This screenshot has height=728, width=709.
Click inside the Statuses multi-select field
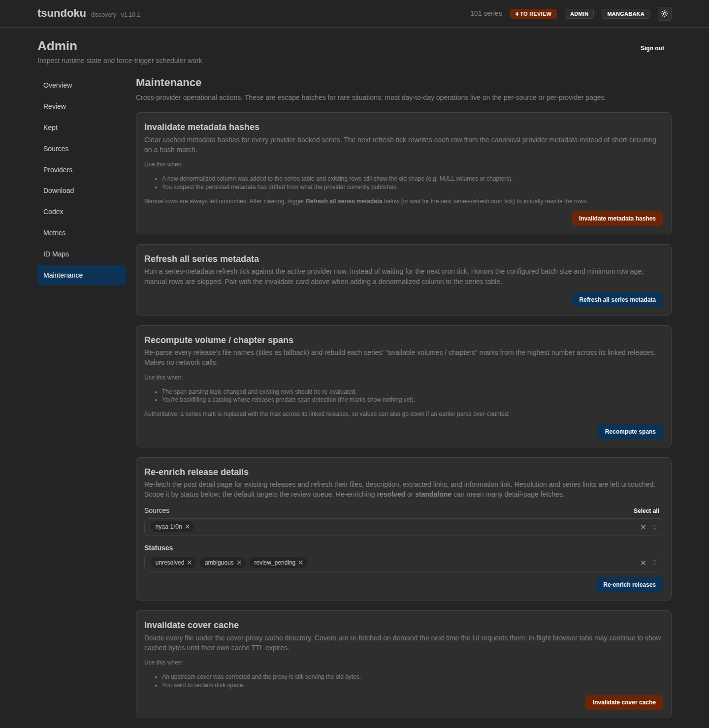click(404, 563)
